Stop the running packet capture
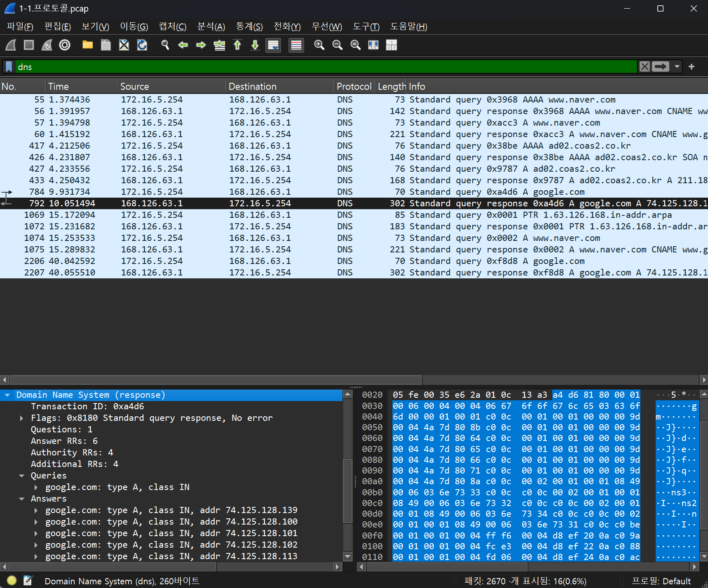 coord(29,45)
